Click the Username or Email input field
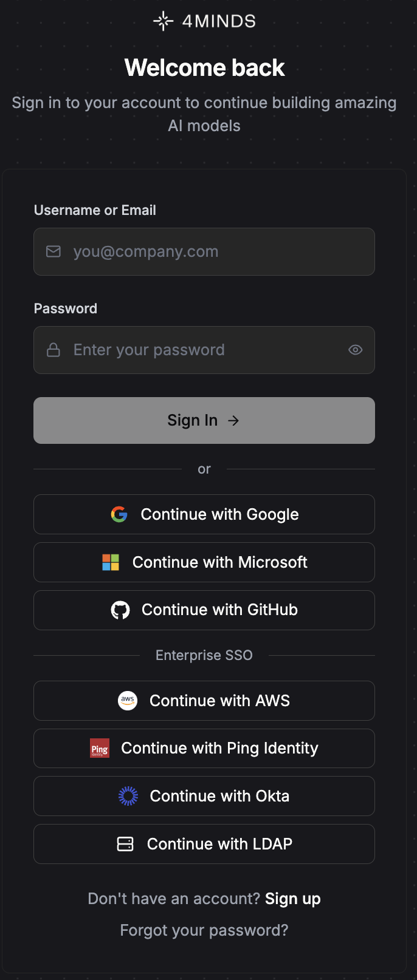The width and height of the screenshot is (417, 980). [204, 251]
